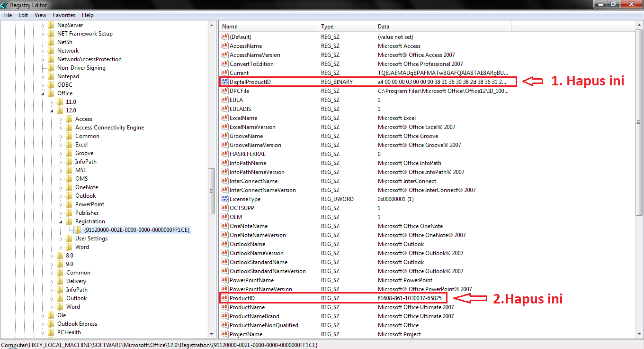The image size is (644, 349).
Task: Click the {91120000-002E...} key folder icon
Action: pos(78,230)
